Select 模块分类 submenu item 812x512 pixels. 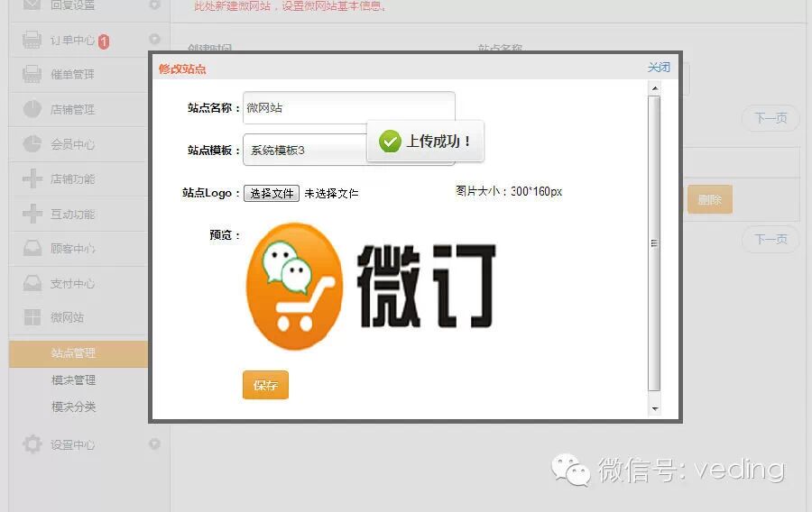74,407
